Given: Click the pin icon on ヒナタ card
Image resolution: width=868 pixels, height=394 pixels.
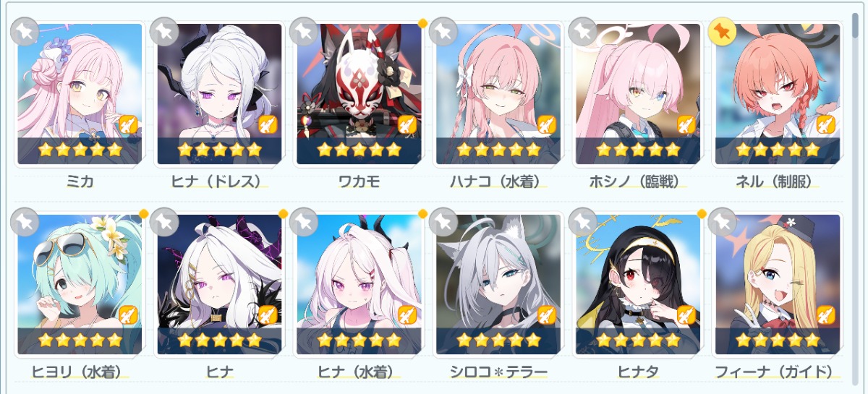Looking at the screenshot, I should pos(582,221).
